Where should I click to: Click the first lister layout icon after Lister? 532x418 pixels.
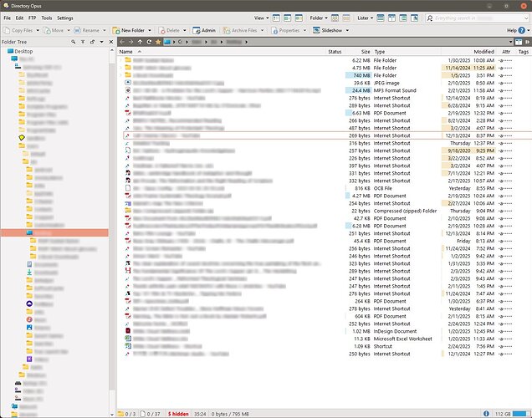tap(381, 18)
